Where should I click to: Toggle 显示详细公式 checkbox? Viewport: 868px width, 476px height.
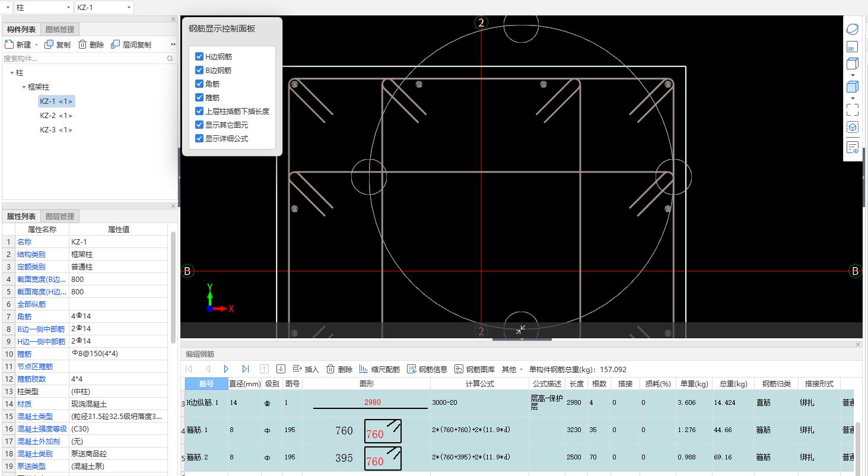point(199,138)
